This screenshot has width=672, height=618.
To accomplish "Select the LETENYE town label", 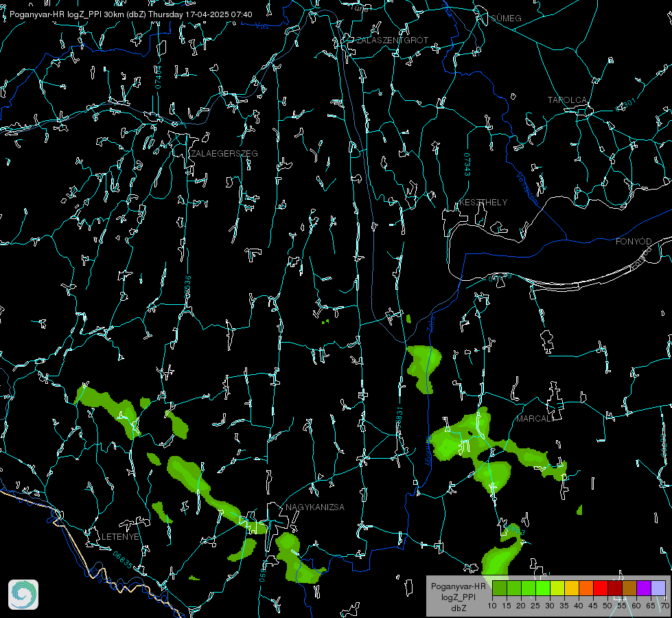I will click(x=120, y=537).
